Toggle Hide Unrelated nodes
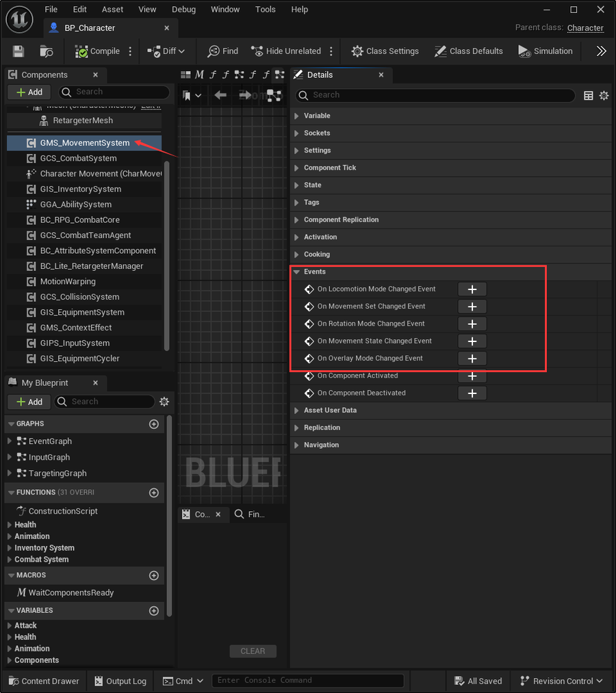Image resolution: width=616 pixels, height=693 pixels. click(x=286, y=51)
